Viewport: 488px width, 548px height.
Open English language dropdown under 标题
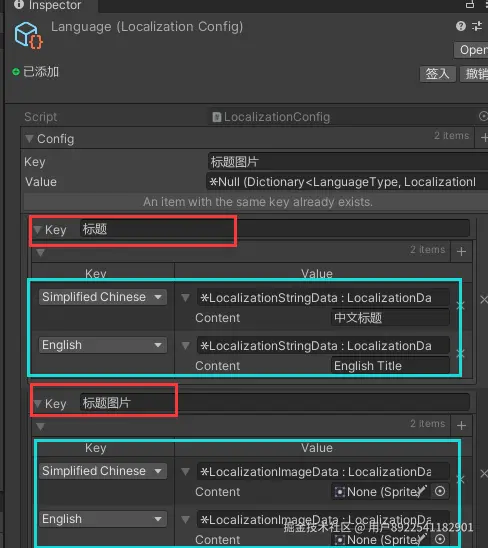(103, 345)
